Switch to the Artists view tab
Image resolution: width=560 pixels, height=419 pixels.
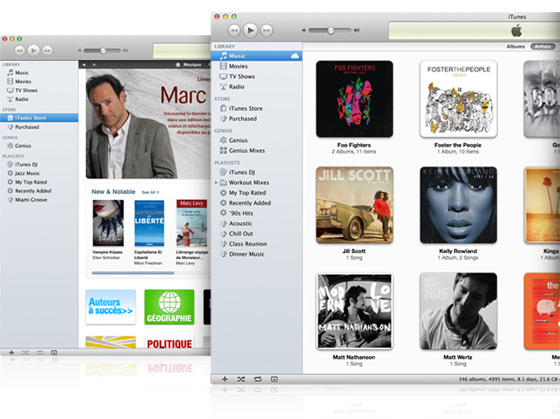(x=542, y=46)
